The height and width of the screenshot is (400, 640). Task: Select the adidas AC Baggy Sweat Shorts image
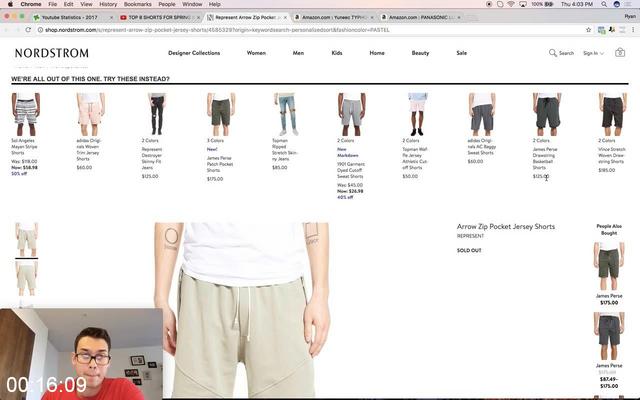pyautogui.click(x=482, y=114)
